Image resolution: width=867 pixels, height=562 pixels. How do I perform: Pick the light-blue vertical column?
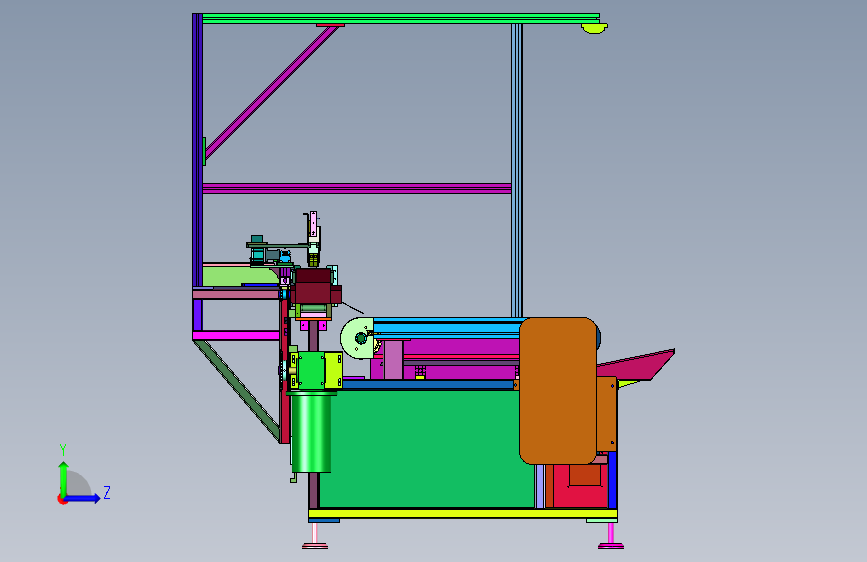tap(516, 170)
